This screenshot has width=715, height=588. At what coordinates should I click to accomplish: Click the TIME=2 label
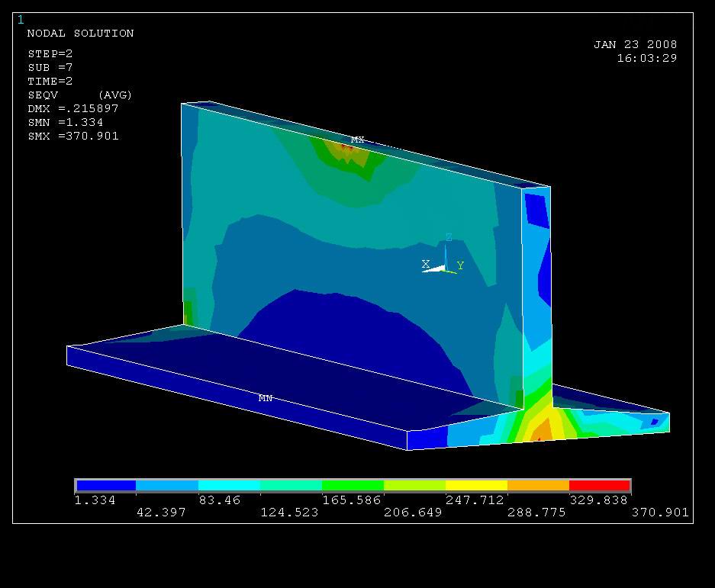point(50,81)
